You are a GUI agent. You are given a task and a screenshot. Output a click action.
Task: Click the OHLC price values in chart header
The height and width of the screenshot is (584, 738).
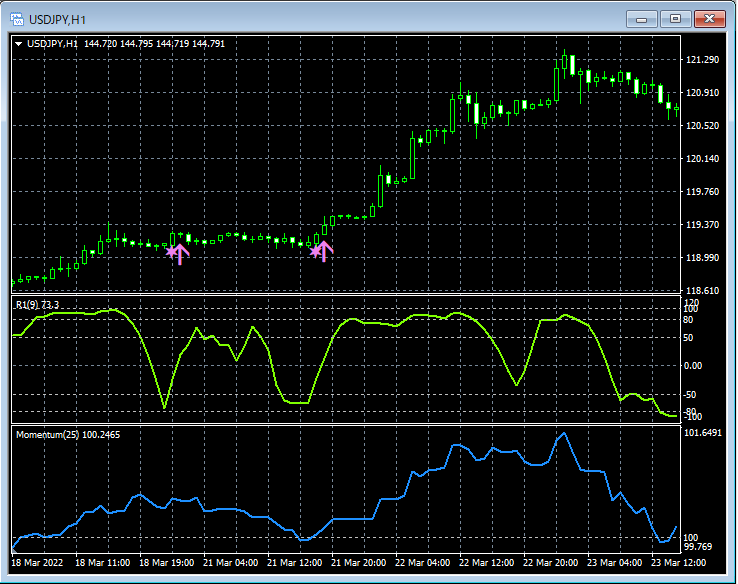point(155,43)
